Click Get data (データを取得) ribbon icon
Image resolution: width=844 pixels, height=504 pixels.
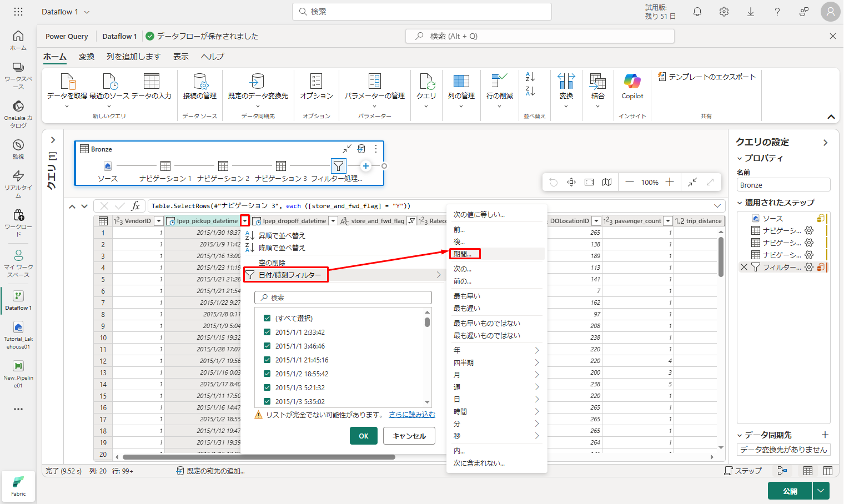click(67, 88)
